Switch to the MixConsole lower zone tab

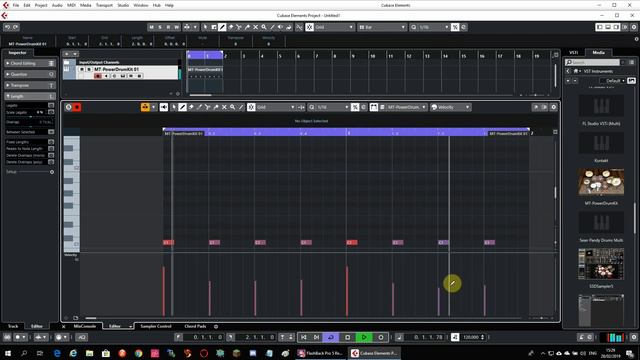pos(85,326)
